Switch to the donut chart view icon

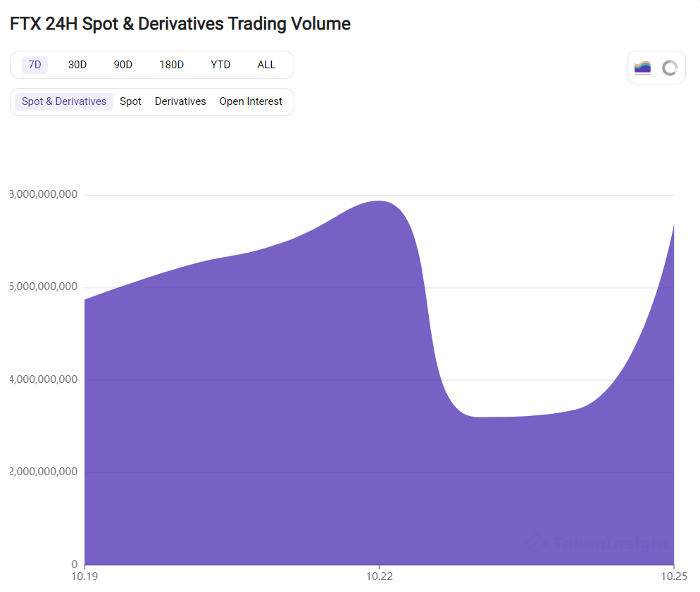(670, 68)
